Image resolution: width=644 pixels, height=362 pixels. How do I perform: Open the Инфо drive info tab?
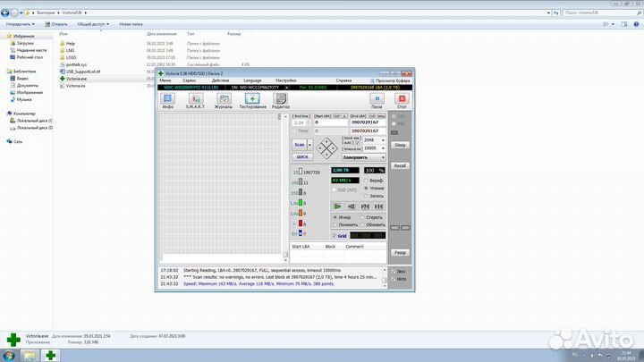point(167,101)
